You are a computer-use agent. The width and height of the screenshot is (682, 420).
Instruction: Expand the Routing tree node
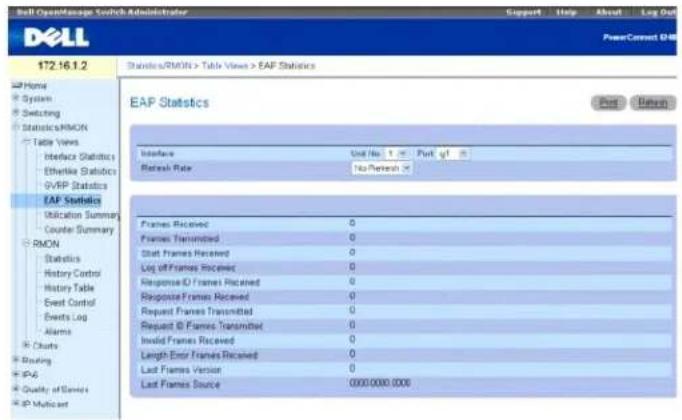tap(16, 360)
